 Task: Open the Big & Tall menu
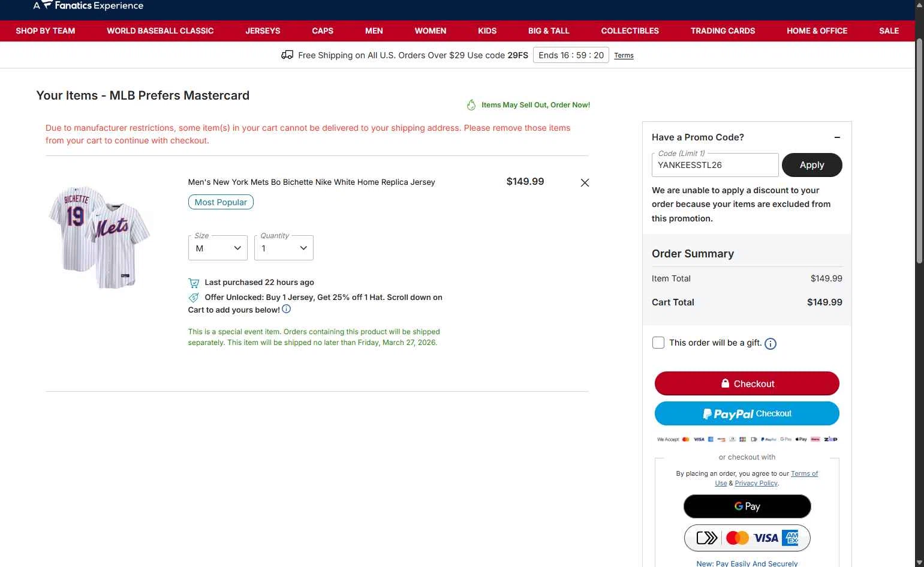(549, 31)
